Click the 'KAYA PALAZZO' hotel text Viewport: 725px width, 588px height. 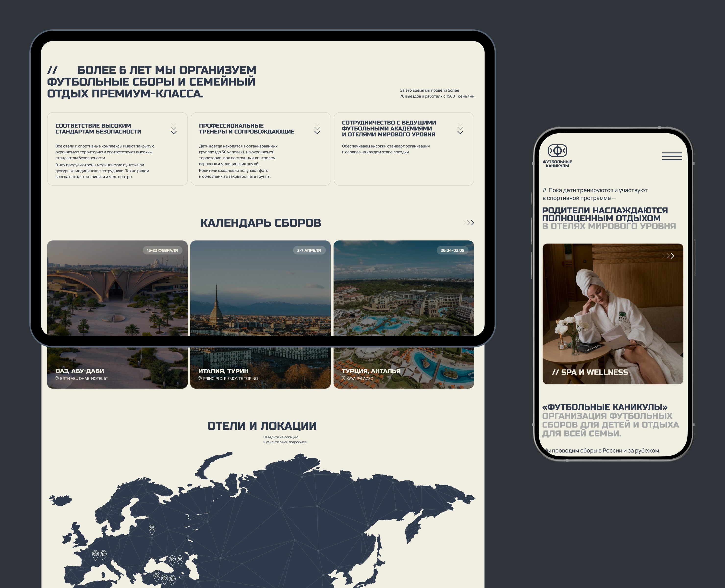360,379
